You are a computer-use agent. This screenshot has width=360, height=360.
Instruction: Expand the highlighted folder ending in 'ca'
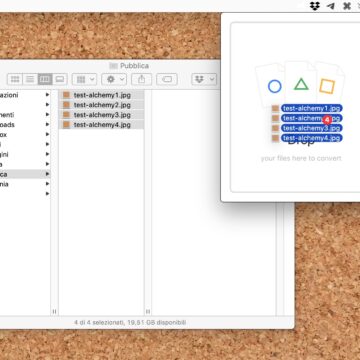pyautogui.click(x=48, y=174)
